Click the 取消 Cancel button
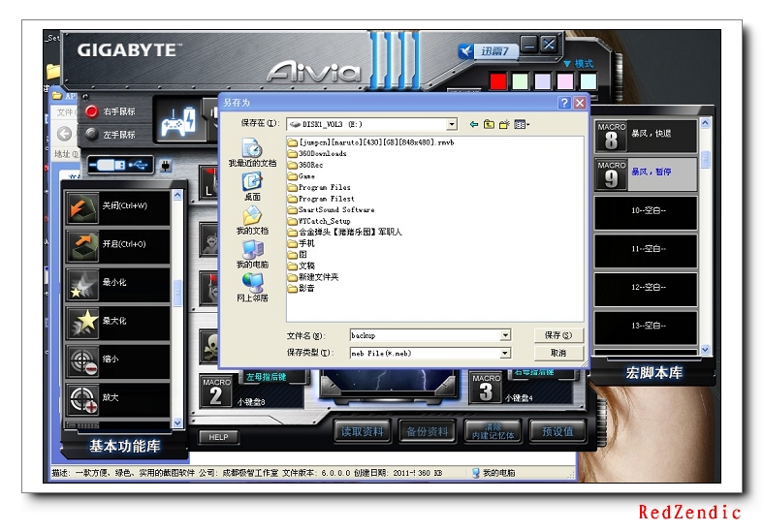 click(x=558, y=353)
